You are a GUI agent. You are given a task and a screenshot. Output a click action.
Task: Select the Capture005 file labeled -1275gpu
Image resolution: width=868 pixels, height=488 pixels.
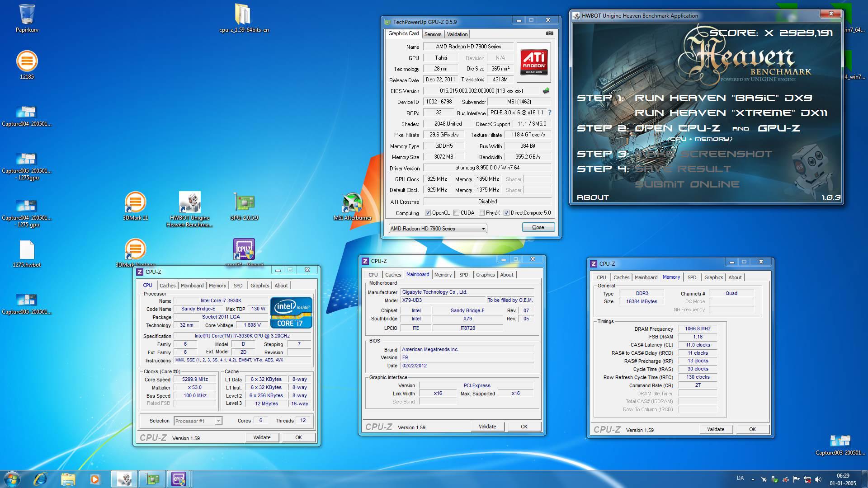point(27,166)
